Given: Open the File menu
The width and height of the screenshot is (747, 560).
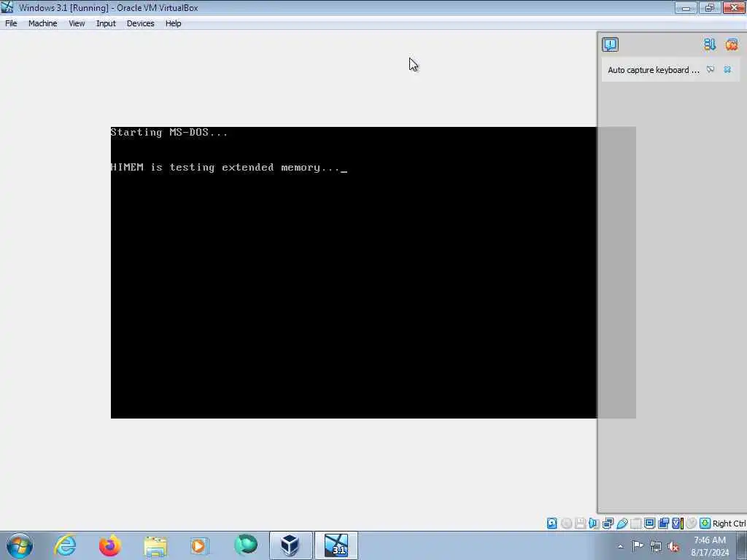Looking at the screenshot, I should [x=11, y=23].
